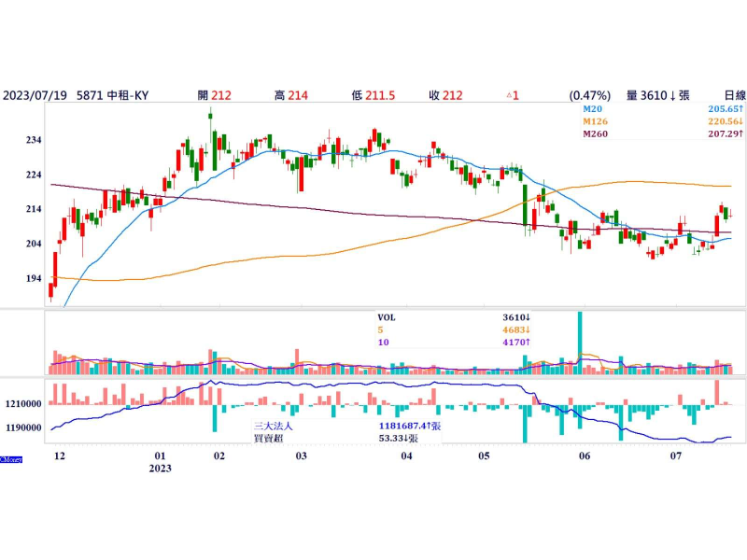
Task: Click the 194 price axis label
Action: pos(34,278)
